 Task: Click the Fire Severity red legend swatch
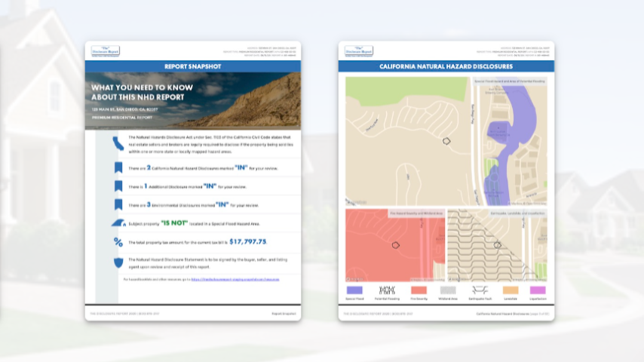point(419,289)
